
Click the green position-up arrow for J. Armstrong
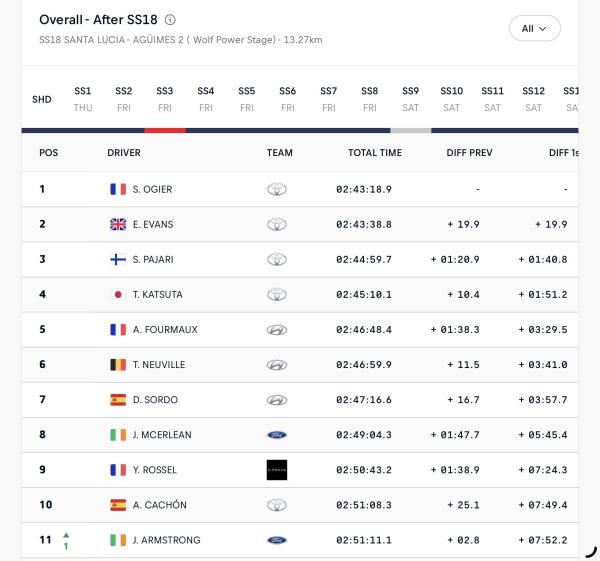tap(66, 535)
